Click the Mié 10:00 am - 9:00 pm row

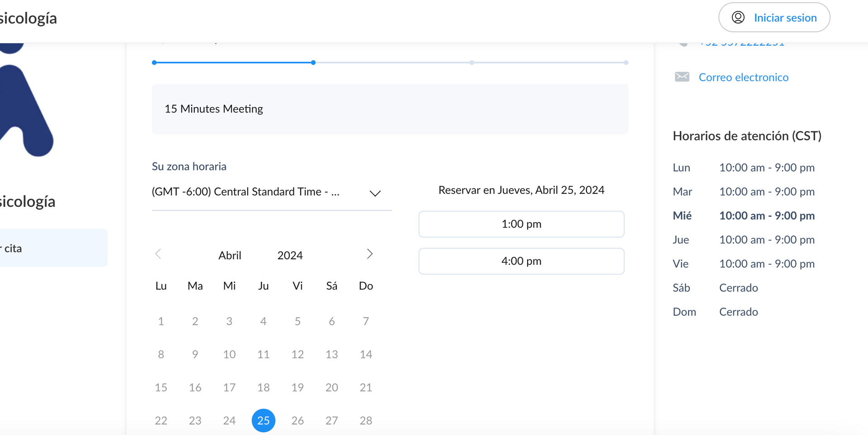pyautogui.click(x=744, y=215)
